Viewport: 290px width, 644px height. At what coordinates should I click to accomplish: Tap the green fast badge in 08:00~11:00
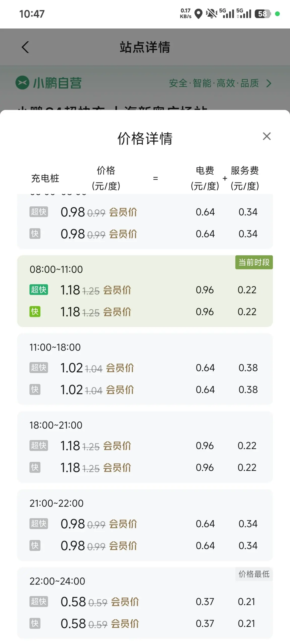click(x=35, y=312)
